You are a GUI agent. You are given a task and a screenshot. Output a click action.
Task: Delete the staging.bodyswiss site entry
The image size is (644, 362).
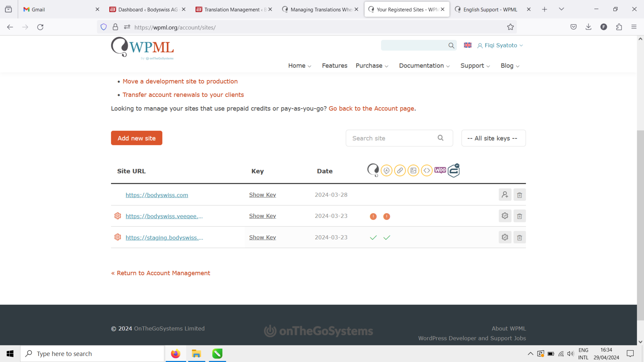520,237
